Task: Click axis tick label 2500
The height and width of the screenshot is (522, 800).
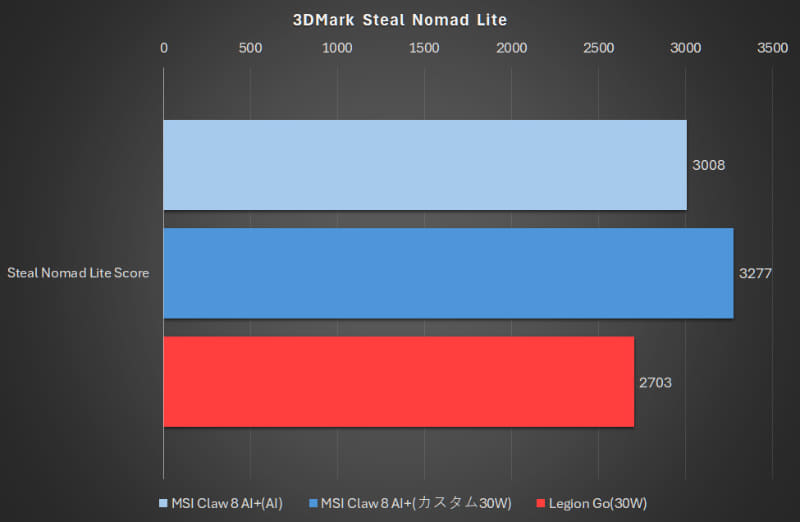Action: click(598, 48)
